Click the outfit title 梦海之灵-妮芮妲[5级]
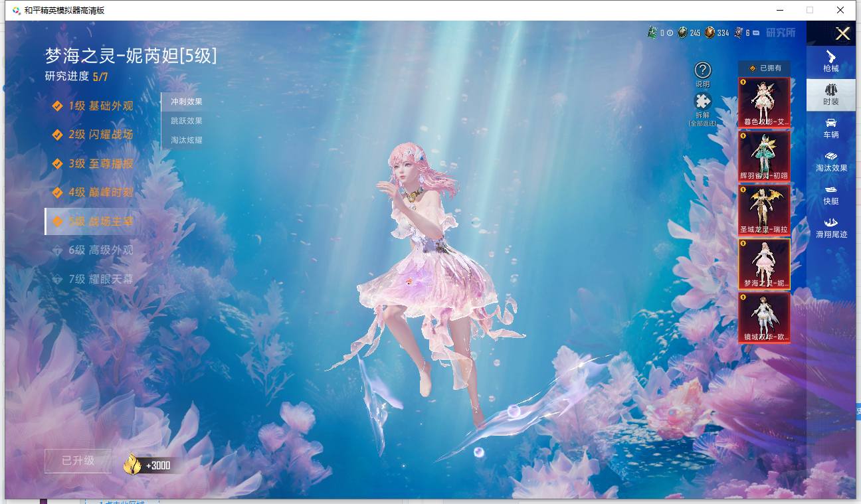Screen dimensions: 861x504 (x=131, y=56)
